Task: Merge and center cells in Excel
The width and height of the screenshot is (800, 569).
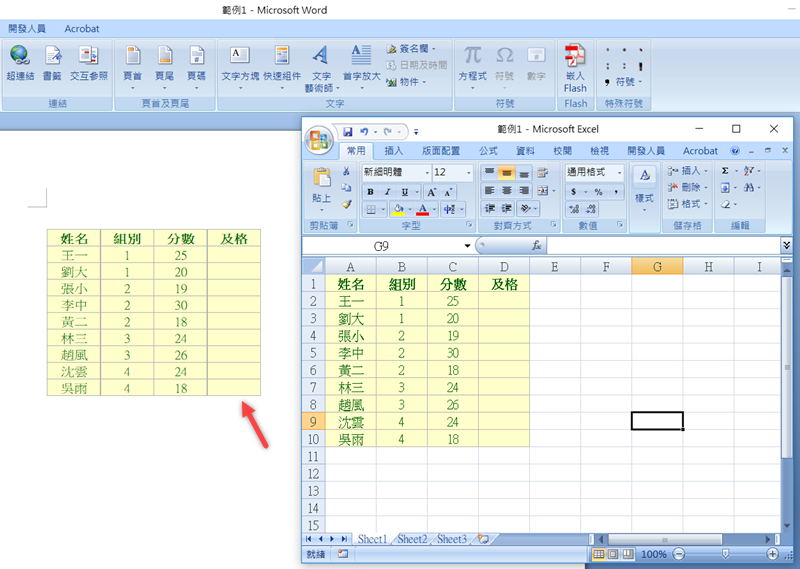Action: (x=543, y=191)
